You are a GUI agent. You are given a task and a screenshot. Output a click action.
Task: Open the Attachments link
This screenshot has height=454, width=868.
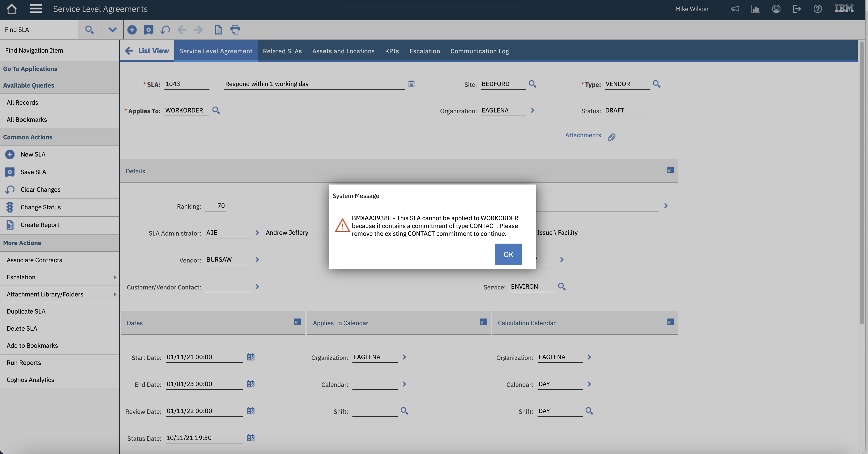(583, 135)
